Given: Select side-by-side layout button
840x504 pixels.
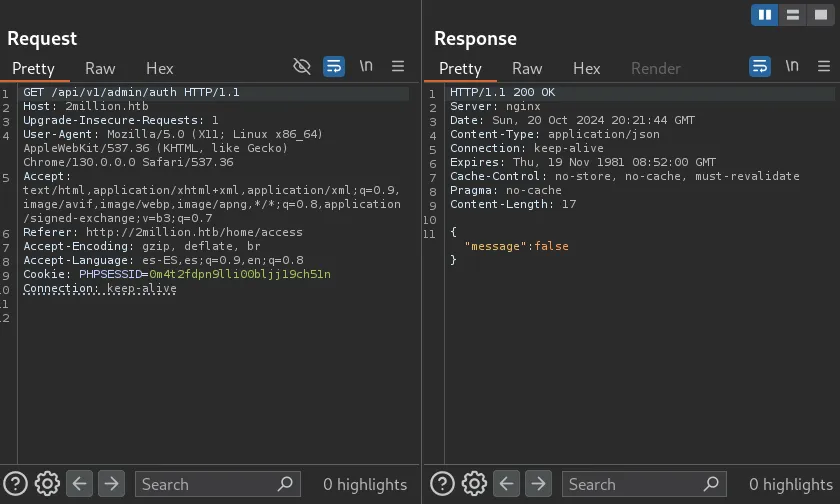Looking at the screenshot, I should (x=764, y=15).
